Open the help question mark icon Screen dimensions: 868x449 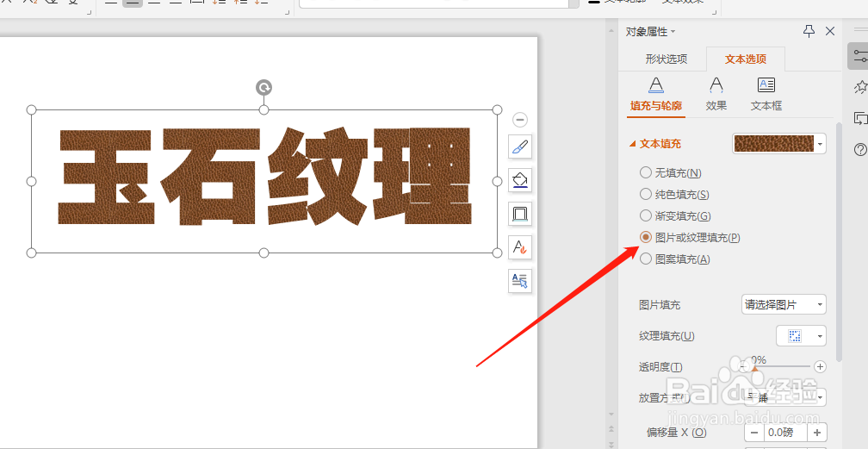[860, 149]
